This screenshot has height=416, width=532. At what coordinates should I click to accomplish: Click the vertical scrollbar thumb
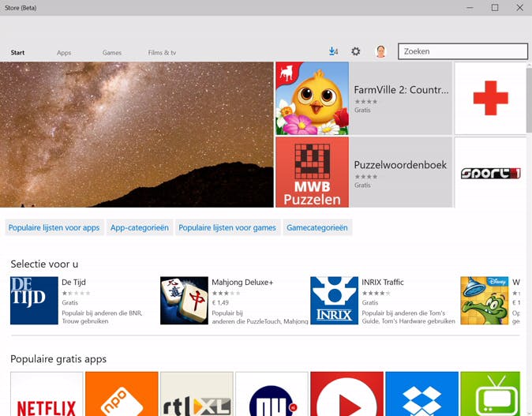tap(529, 100)
